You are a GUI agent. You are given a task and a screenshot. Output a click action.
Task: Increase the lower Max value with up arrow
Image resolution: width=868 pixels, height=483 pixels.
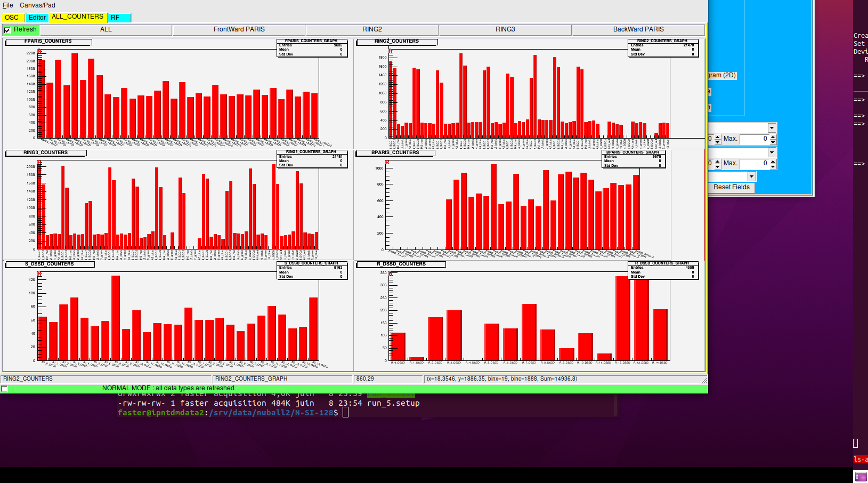point(773,161)
